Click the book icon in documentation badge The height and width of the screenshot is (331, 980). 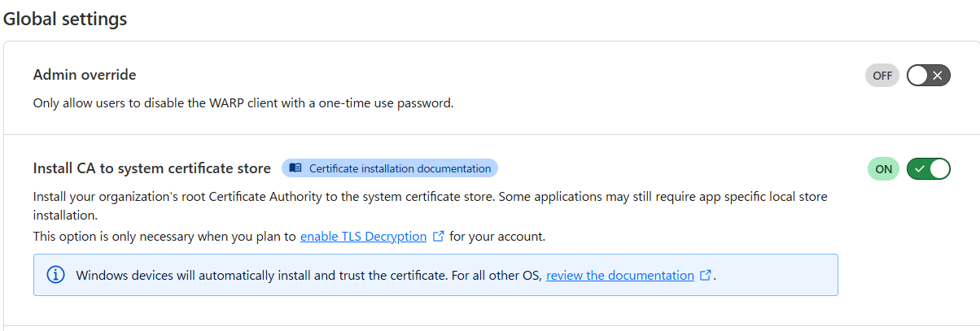[295, 168]
